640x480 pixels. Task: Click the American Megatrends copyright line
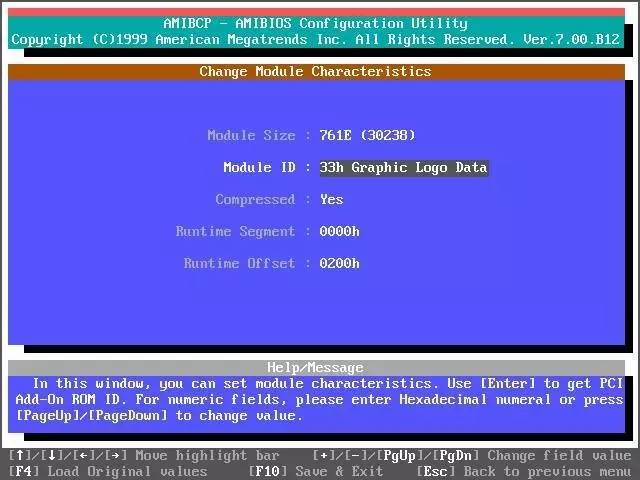pos(316,40)
